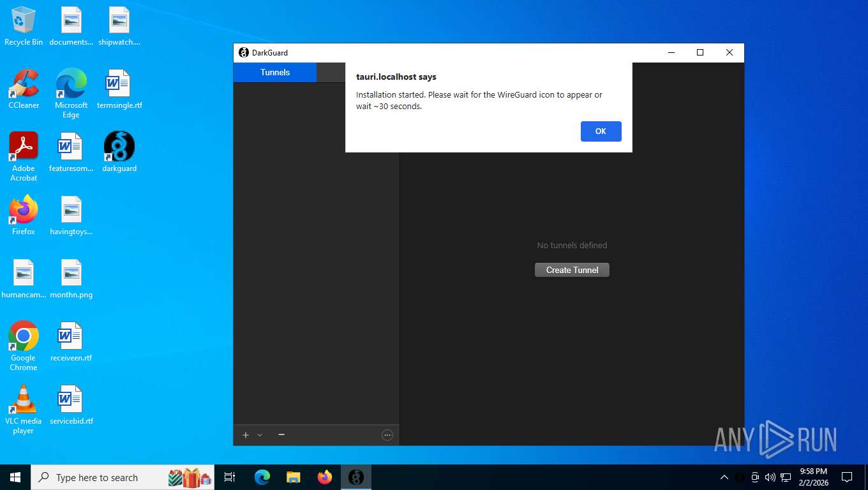Select the featuresom... document icon
This screenshot has height=490, width=868.
(x=71, y=152)
